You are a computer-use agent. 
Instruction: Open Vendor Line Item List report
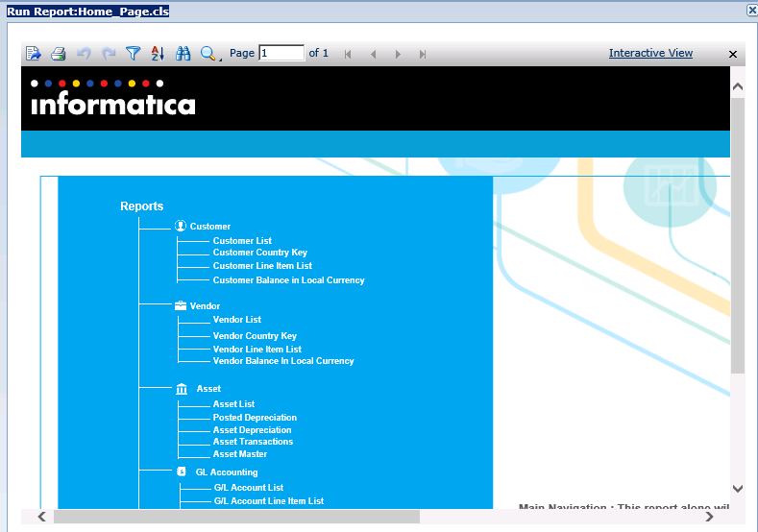(257, 350)
